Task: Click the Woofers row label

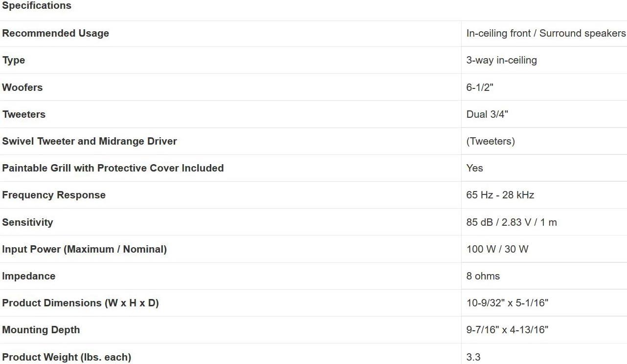Action: tap(22, 87)
